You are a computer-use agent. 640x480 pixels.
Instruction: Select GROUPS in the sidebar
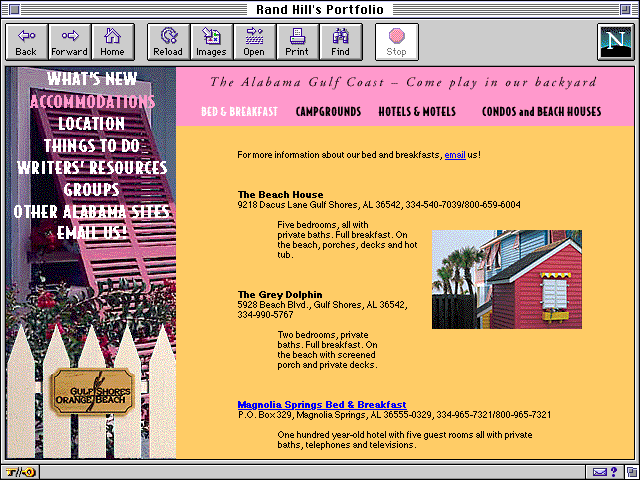(91, 190)
